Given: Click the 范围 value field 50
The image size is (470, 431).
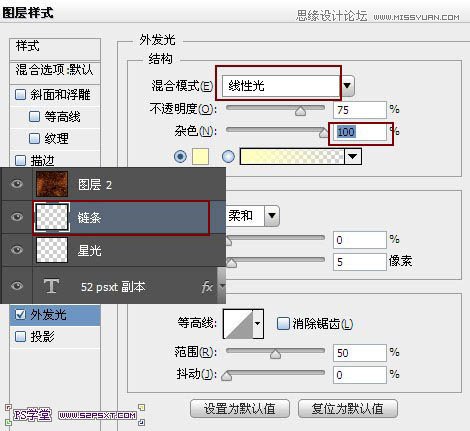Looking at the screenshot, I should pyautogui.click(x=360, y=353).
